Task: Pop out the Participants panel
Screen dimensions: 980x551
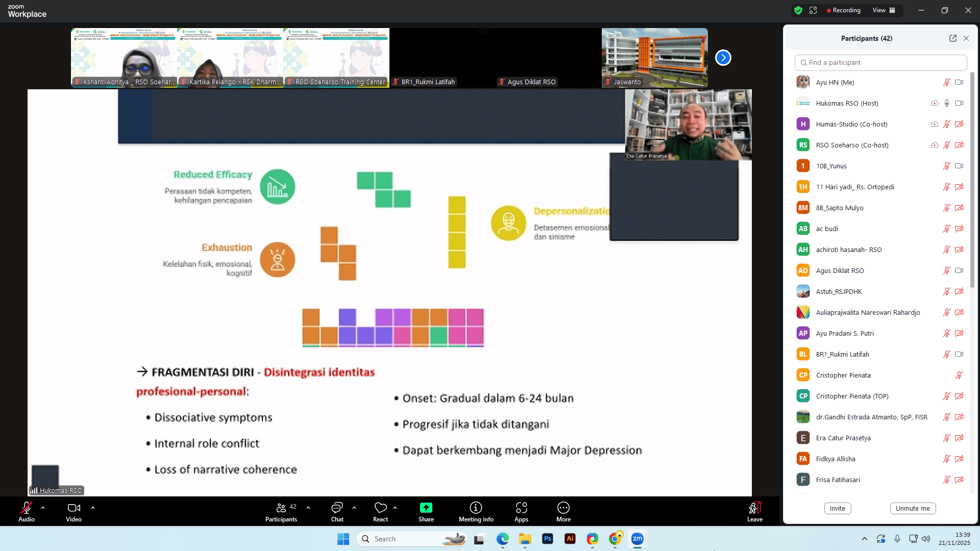Action: pyautogui.click(x=952, y=38)
